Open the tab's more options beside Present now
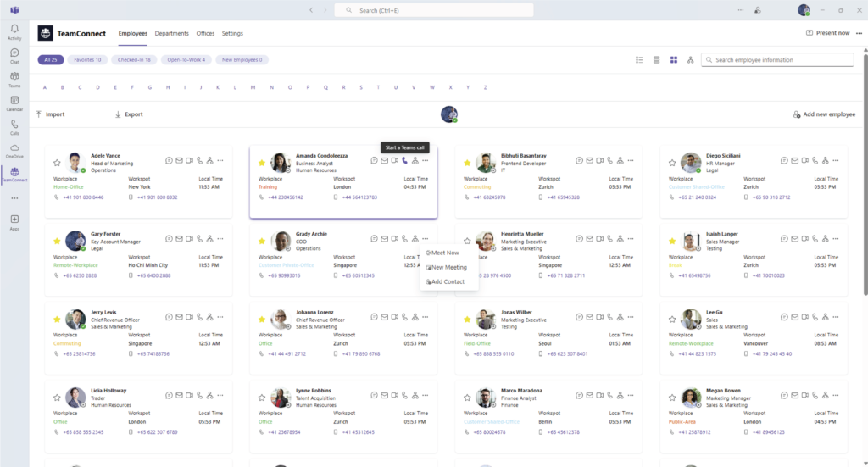Image resolution: width=868 pixels, height=467 pixels. (x=860, y=33)
